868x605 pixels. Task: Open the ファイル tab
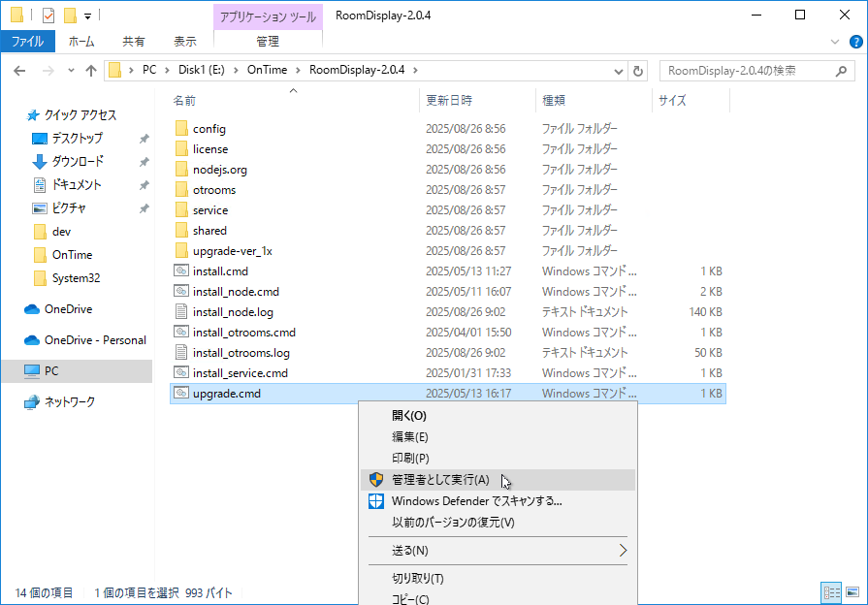(x=28, y=42)
